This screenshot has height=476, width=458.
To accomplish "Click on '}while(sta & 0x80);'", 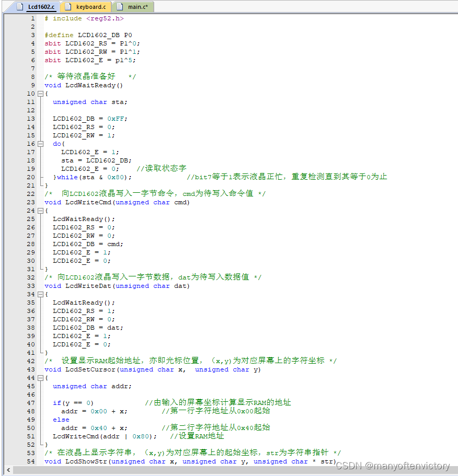I will (93, 177).
